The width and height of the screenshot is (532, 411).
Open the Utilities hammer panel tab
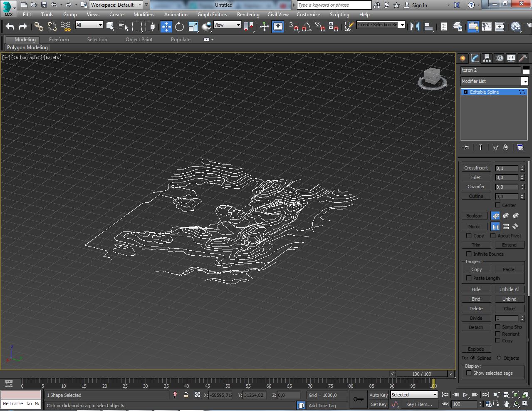523,58
